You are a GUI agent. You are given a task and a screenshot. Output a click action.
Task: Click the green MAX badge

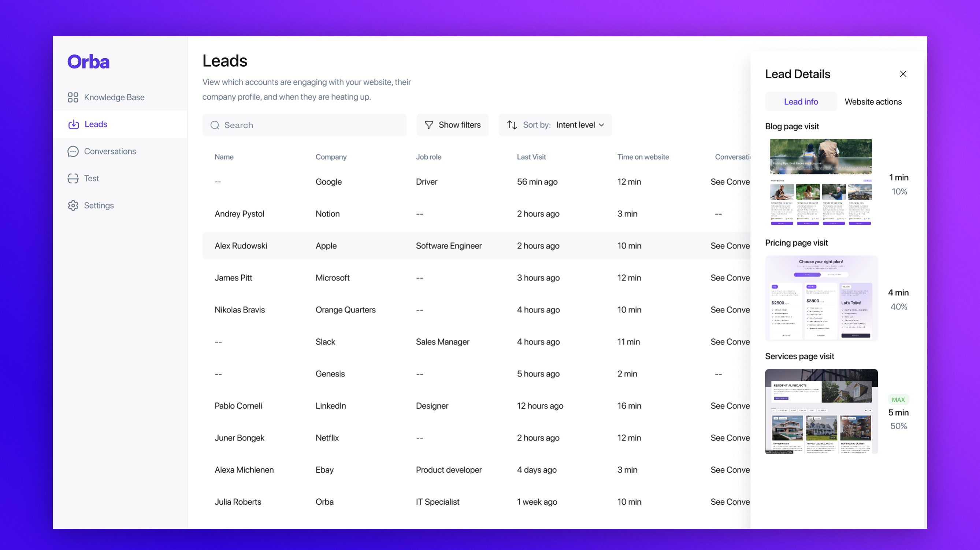(x=898, y=400)
